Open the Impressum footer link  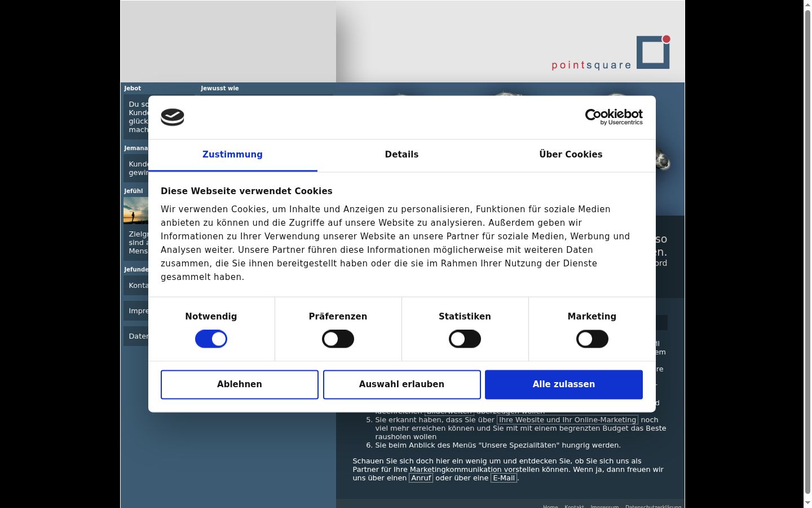[604, 506]
